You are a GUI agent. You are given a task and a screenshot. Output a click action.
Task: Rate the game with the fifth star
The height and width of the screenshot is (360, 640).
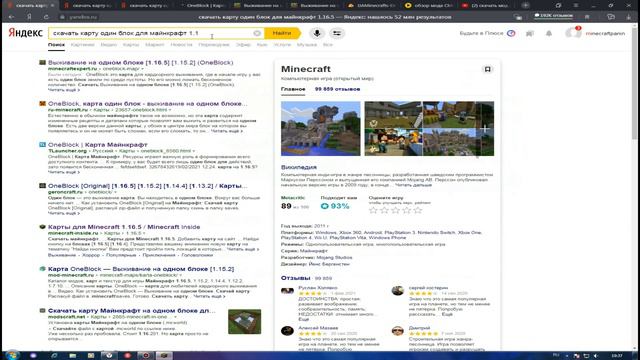(417, 211)
